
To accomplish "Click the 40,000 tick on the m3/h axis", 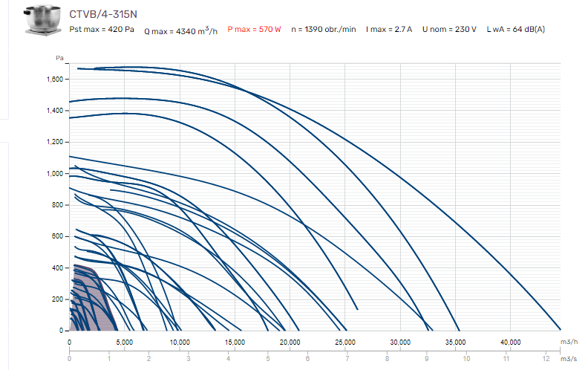I will point(510,342).
